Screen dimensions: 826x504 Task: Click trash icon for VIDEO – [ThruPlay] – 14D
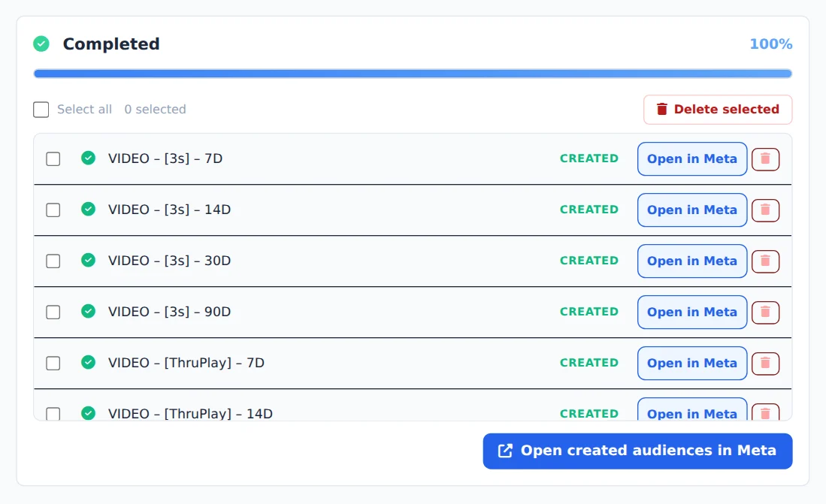(x=765, y=412)
